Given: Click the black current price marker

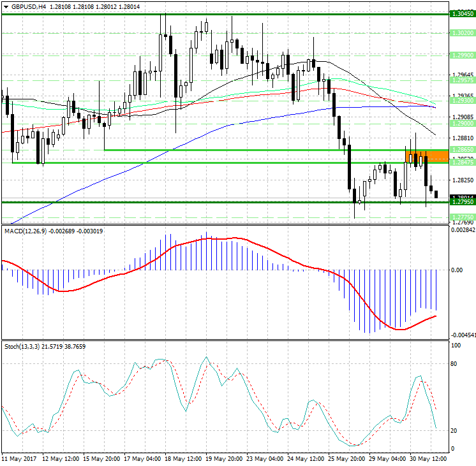Looking at the screenshot, I should point(461,197).
